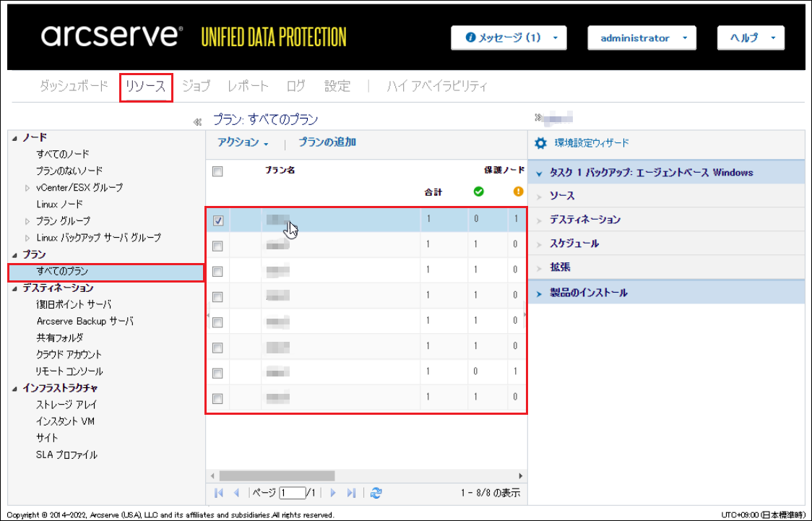Uncheck the first plan row checkbox
Viewport: 812px width, 521px height.
click(218, 220)
